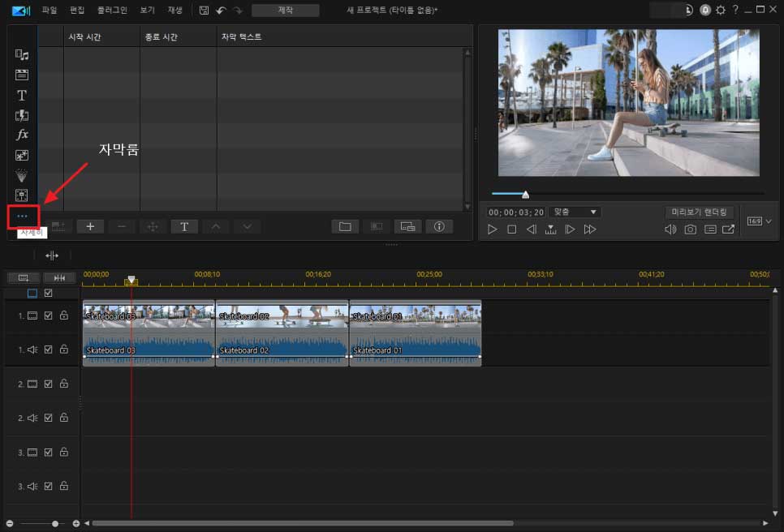Image resolution: width=784 pixels, height=532 pixels.
Task: Lock audio track 1
Action: coord(64,350)
